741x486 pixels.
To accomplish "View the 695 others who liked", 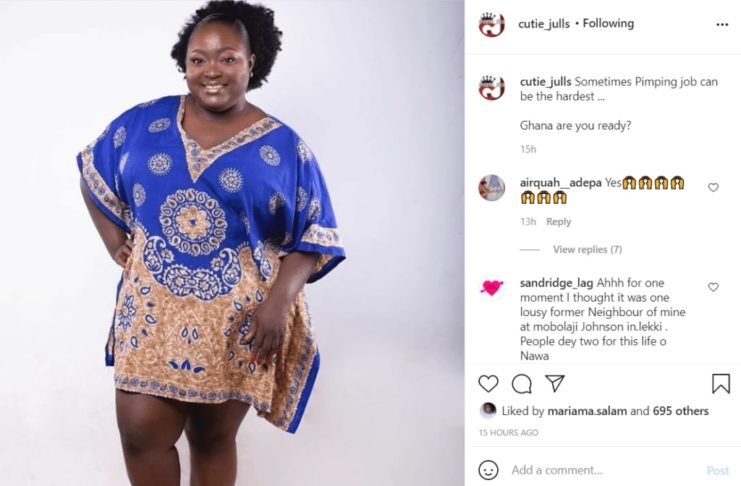I will coord(681,411).
